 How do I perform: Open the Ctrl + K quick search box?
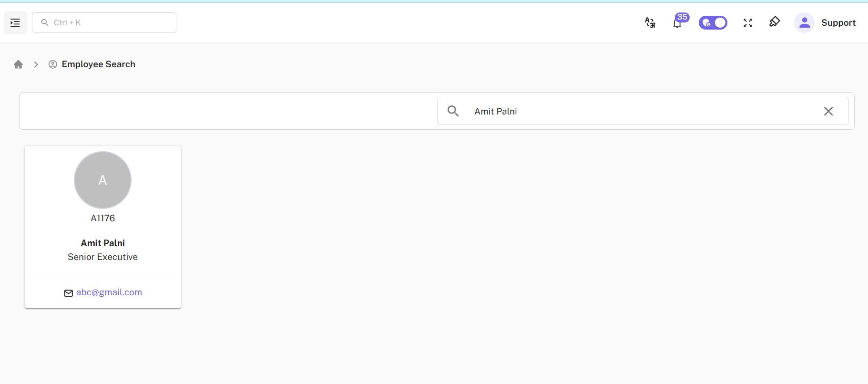tap(104, 22)
